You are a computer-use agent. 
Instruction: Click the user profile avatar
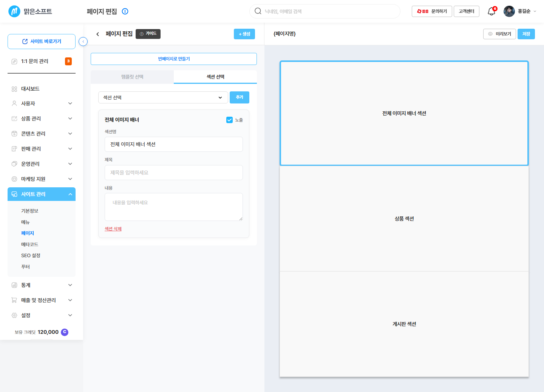point(509,11)
